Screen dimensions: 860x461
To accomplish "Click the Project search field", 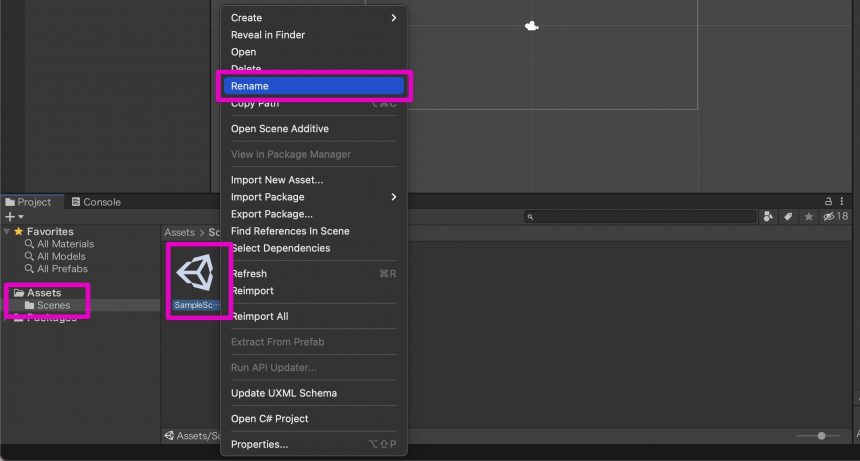I will pos(640,217).
